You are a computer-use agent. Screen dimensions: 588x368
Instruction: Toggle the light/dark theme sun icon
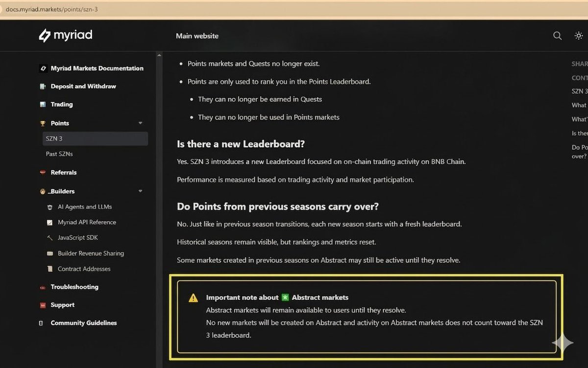(x=579, y=36)
